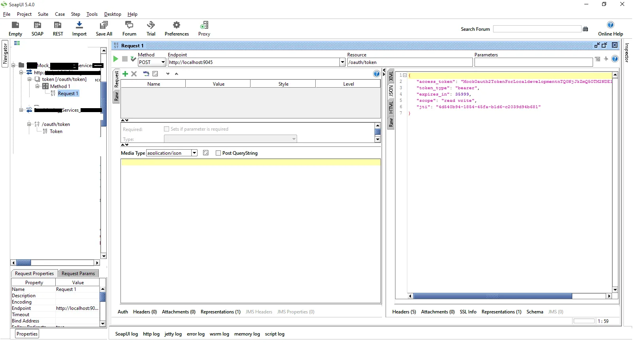644x345 pixels.
Task: Click the Save All toolbar icon
Action: [104, 29]
